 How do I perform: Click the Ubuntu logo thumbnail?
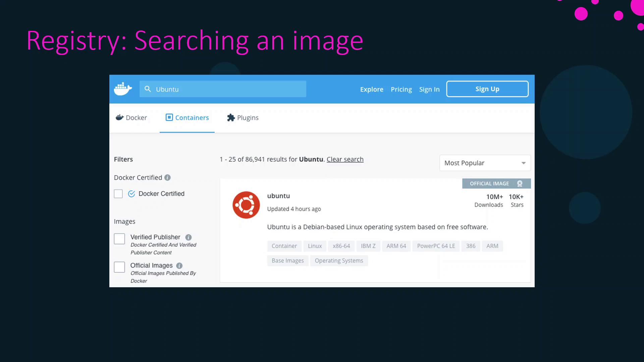(x=246, y=205)
